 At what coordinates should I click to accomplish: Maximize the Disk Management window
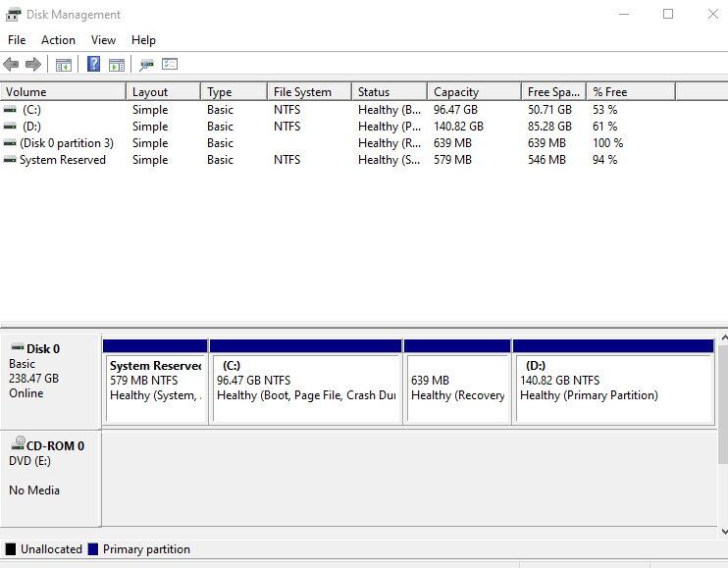tap(667, 14)
